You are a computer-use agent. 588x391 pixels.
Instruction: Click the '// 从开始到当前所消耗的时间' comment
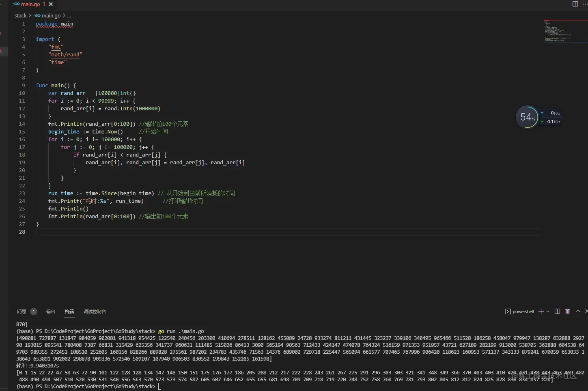click(196, 193)
